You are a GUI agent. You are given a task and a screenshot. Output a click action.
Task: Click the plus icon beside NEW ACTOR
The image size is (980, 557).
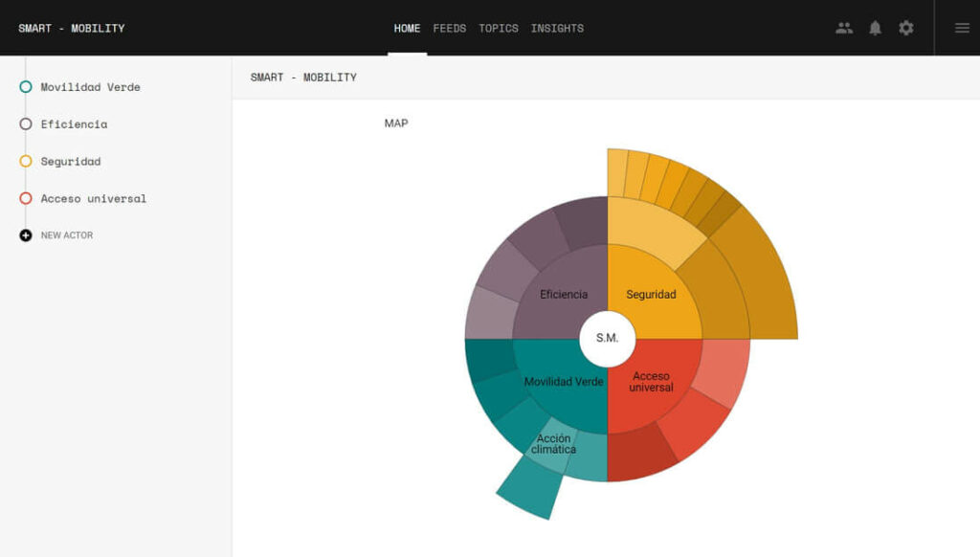(26, 235)
